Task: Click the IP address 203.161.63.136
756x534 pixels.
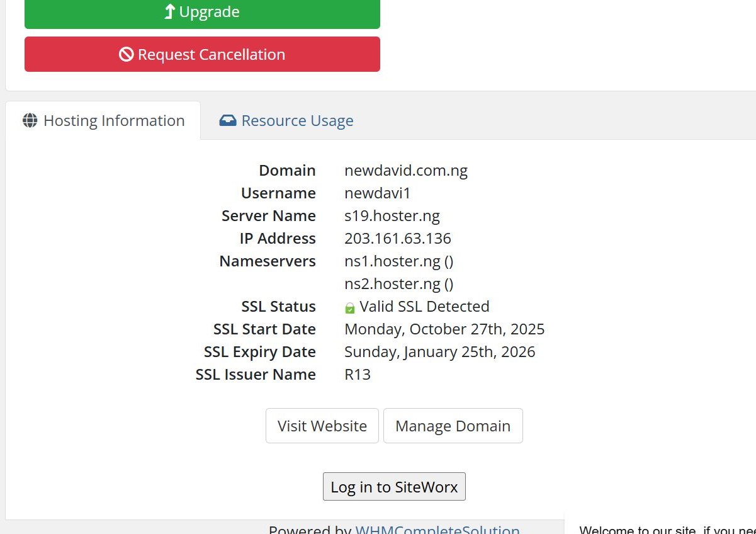Action: pyautogui.click(x=398, y=239)
